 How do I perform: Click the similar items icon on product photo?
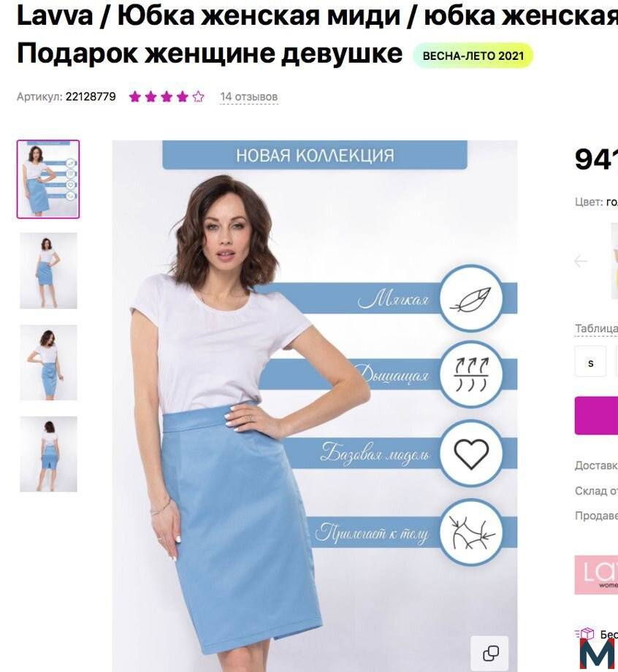490,653
